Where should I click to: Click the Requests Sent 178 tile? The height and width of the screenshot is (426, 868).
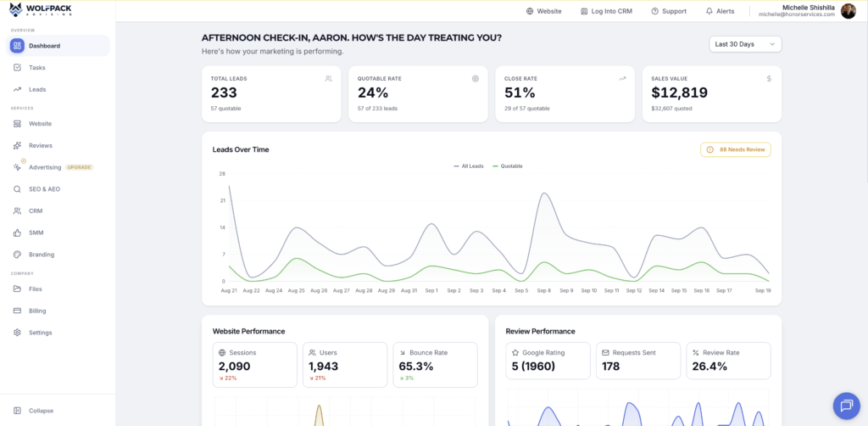(x=637, y=361)
